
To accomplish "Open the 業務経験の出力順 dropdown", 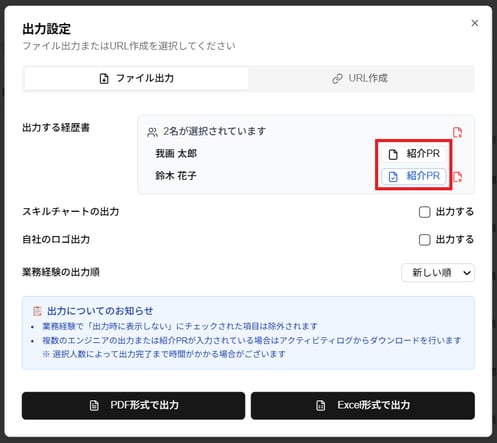I will [438, 273].
